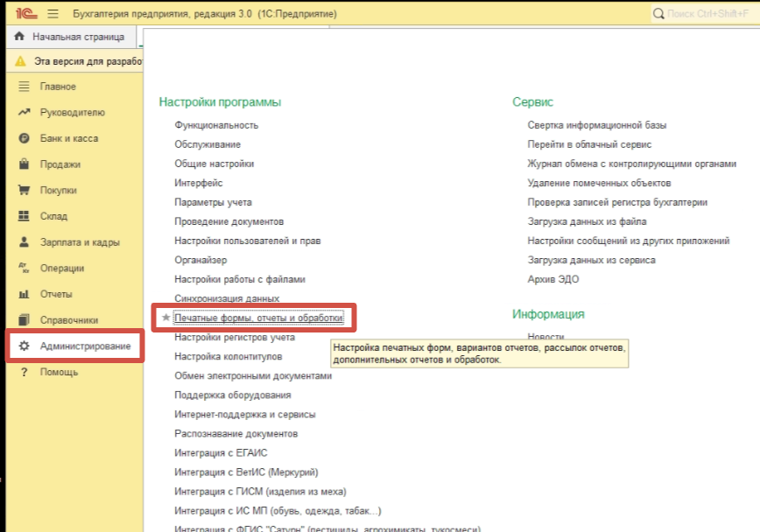The height and width of the screenshot is (532, 760).
Task: Open the Функциональность settings link
Action: pyautogui.click(x=216, y=125)
